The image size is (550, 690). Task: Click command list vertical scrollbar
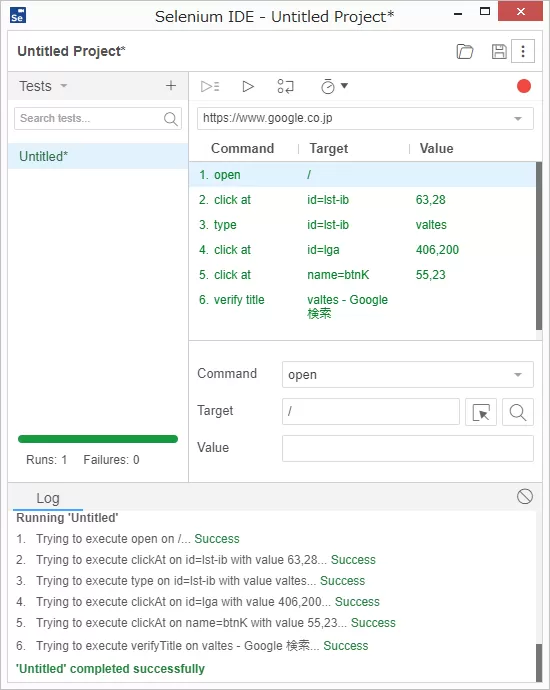coord(539,246)
